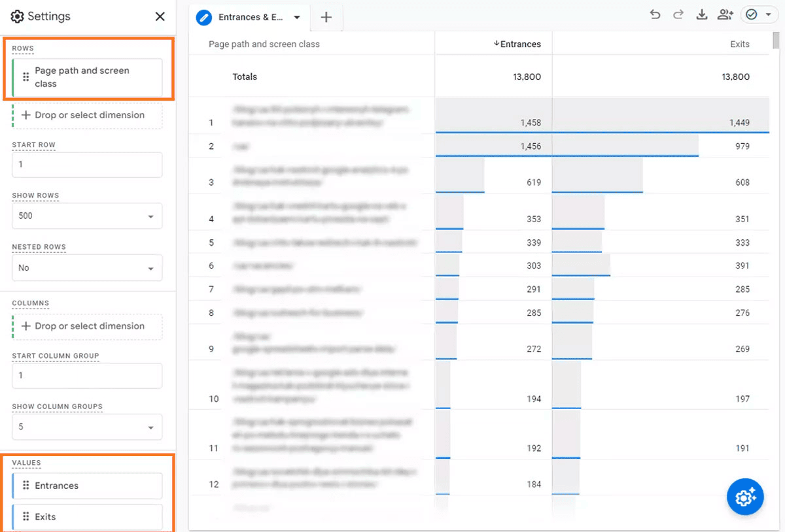Click the ROWS section label
This screenshot has height=532, width=785.
coord(23,48)
